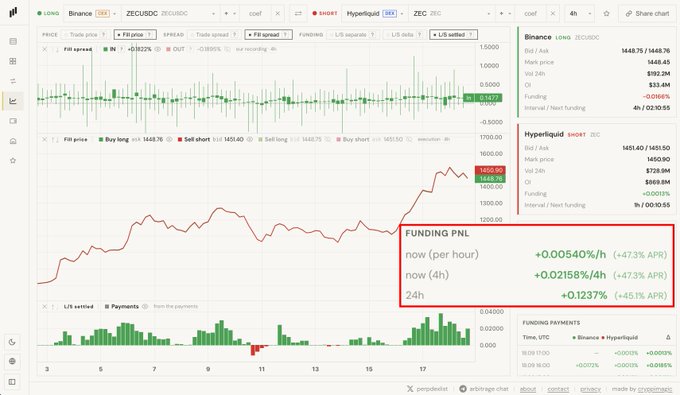Toggle visibility of the IN spread series
Screen dimensions: 680x395
click(x=158, y=49)
